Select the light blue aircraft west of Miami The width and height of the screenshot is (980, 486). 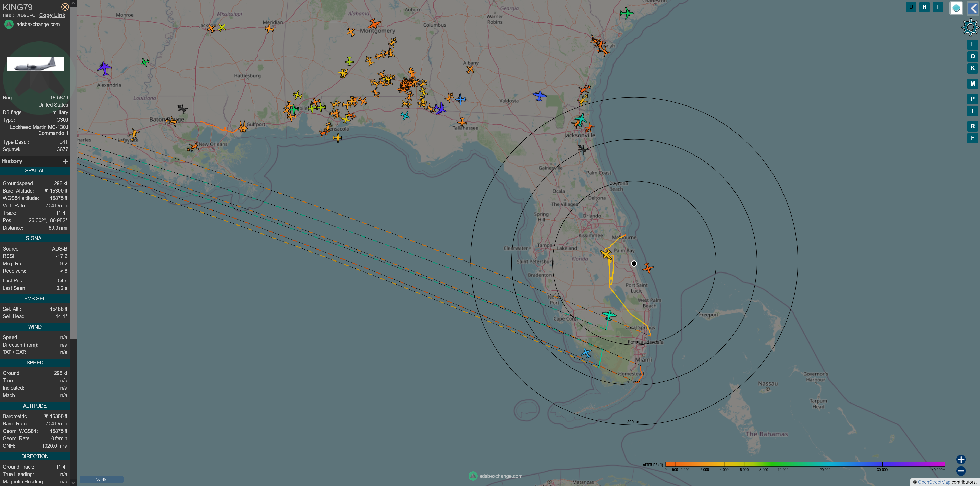pos(586,353)
